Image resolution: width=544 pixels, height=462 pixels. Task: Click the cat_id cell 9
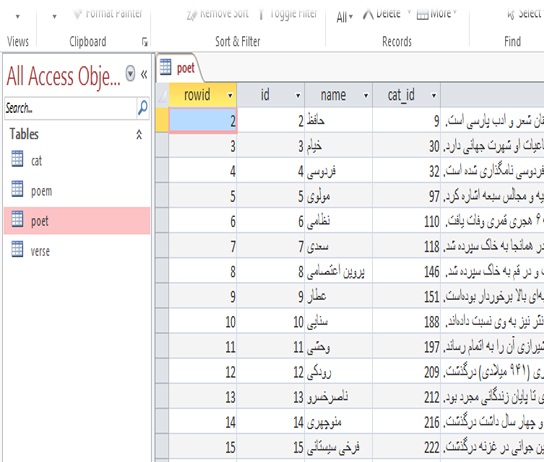tap(407, 120)
